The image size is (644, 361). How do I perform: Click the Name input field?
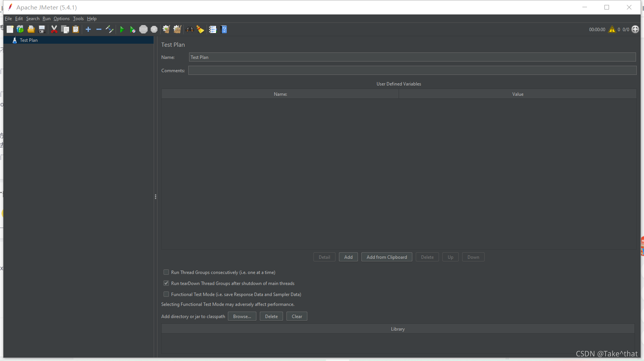pyautogui.click(x=412, y=57)
